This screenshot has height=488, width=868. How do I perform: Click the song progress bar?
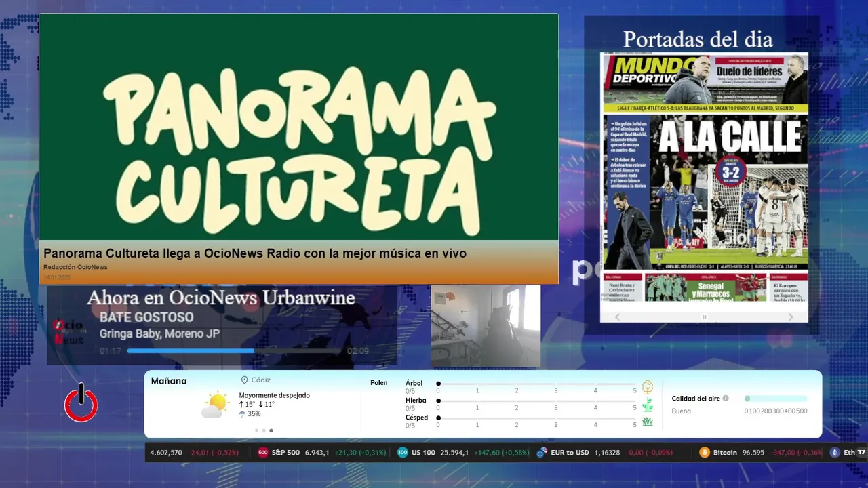tap(235, 351)
